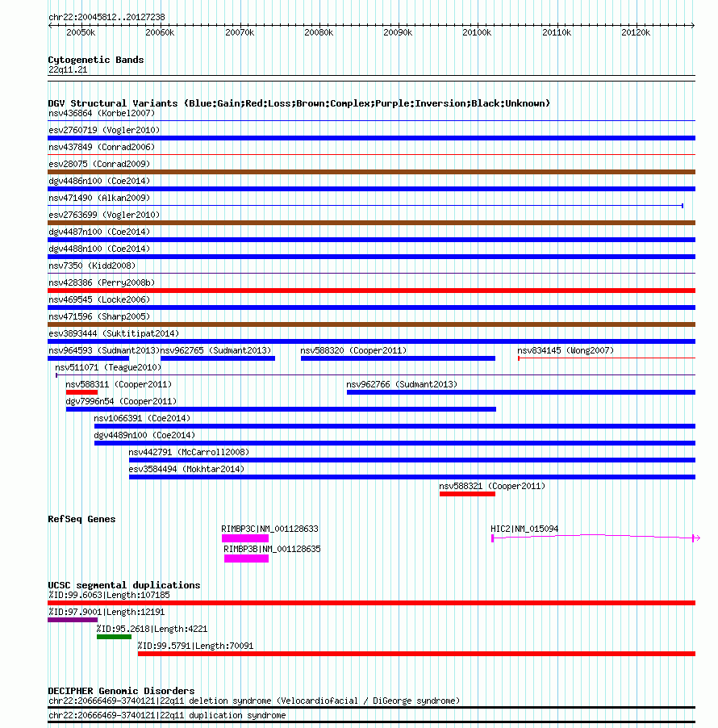The height and width of the screenshot is (728, 718).
Task: Click the 20050k ruler tick label
Action: coord(81,32)
